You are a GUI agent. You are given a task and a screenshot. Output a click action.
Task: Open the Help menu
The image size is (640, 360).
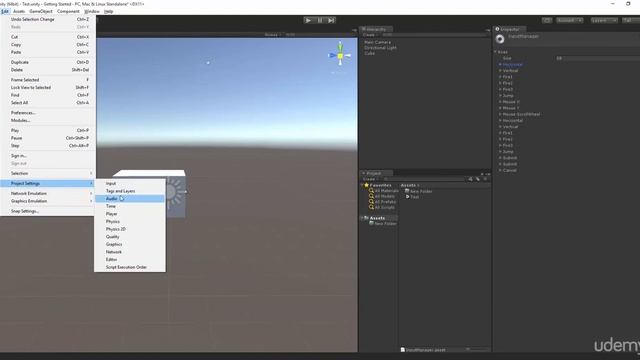click(109, 11)
